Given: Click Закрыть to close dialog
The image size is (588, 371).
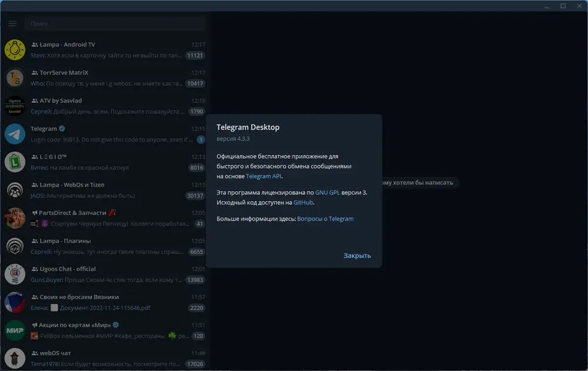Looking at the screenshot, I should coord(357,255).
